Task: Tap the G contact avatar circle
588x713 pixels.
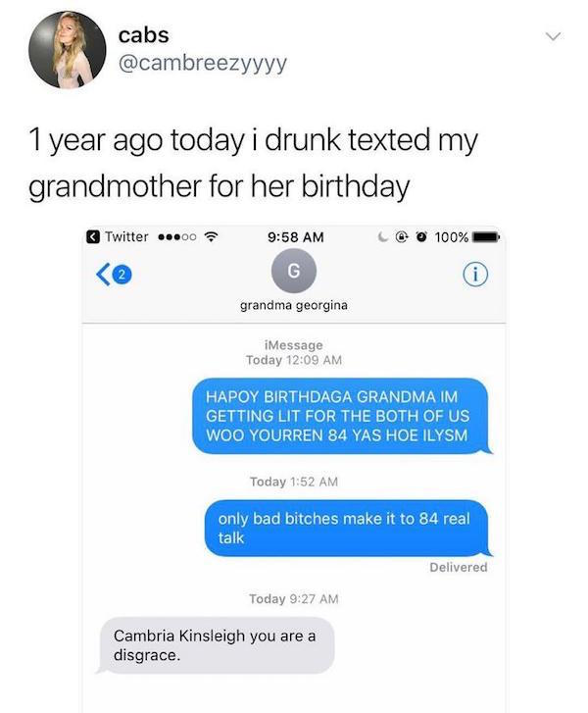Action: 294,271
